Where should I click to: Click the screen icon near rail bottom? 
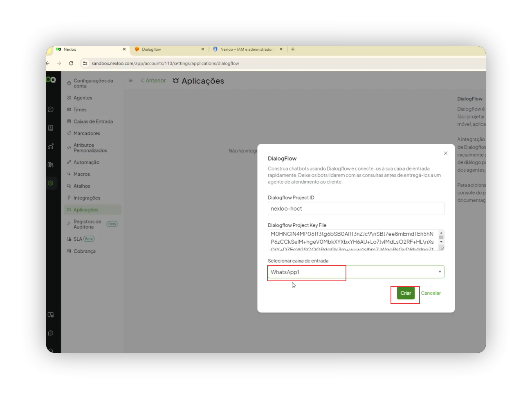51,315
